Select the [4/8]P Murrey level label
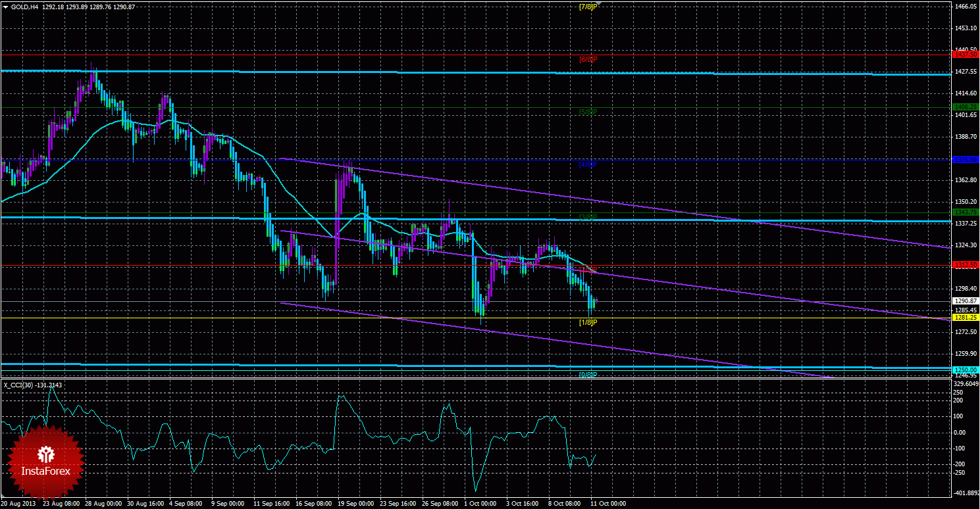The height and width of the screenshot is (509, 980). point(587,164)
